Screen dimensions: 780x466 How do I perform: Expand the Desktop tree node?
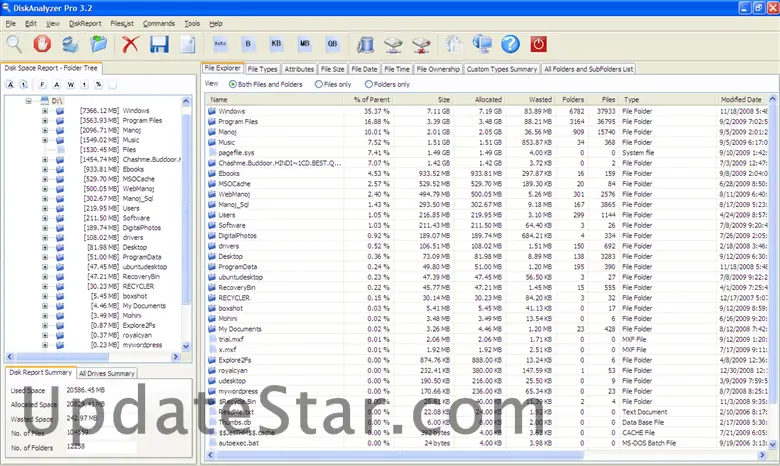click(45, 247)
